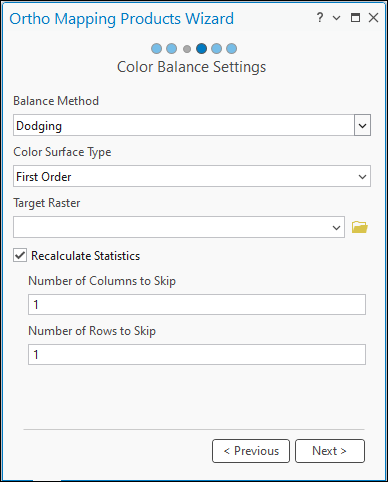Open the Target Raster dropdown arrow
Screen dimensions: 388x482
tap(336, 227)
